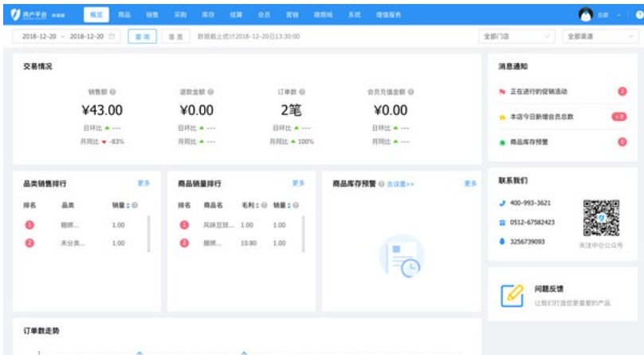Screen dimensions: 644x355
Task: Click the 2笔 order count value
Action: click(x=291, y=110)
